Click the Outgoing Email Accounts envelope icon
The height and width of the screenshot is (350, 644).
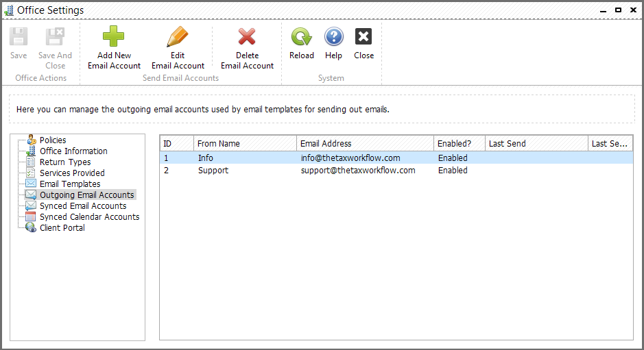31,195
